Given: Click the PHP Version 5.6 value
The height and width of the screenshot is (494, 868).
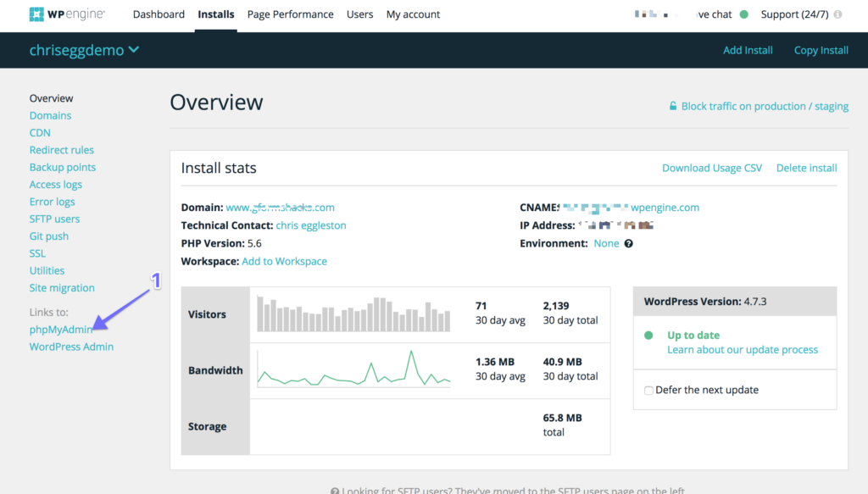Looking at the screenshot, I should coord(254,243).
